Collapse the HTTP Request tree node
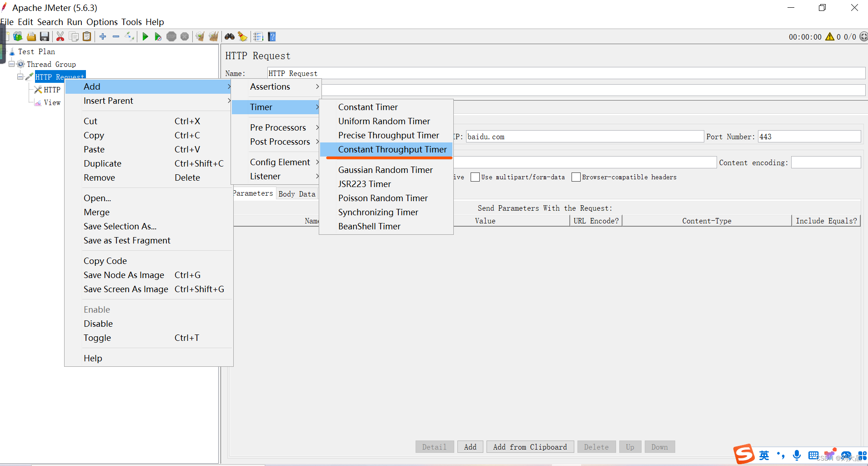Viewport: 868px width, 466px height. (20, 77)
